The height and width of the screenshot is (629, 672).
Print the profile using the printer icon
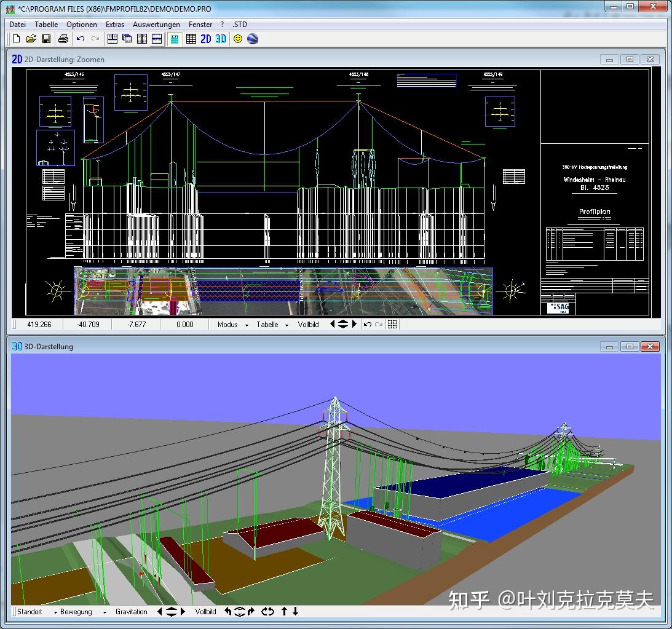63,39
